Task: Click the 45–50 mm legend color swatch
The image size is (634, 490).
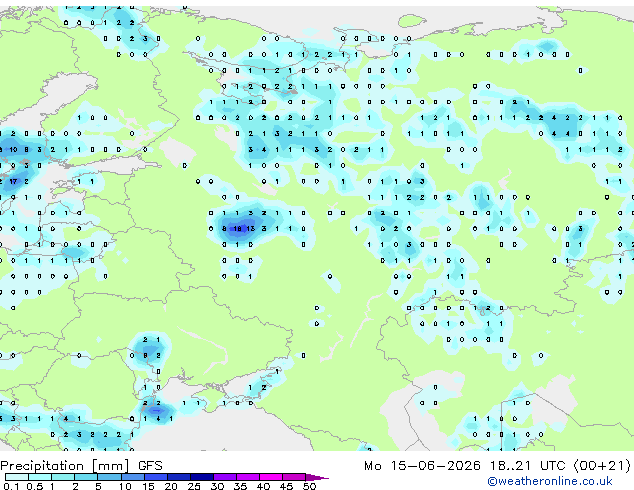Action: click(294, 477)
